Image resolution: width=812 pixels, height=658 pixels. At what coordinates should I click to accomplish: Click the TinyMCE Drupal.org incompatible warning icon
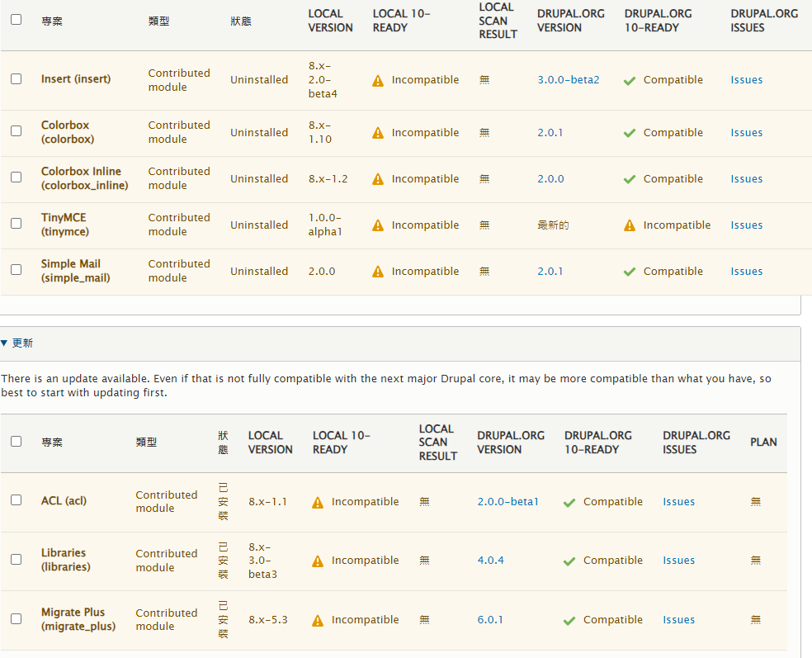[630, 225]
